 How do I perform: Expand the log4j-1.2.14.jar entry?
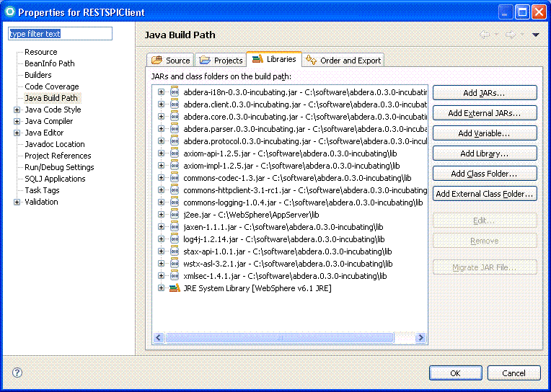click(161, 239)
